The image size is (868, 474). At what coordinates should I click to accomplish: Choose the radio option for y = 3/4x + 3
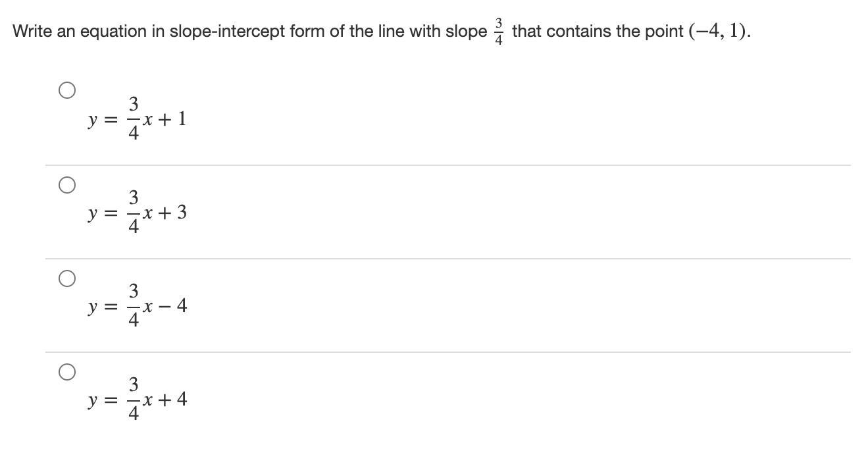click(x=66, y=186)
